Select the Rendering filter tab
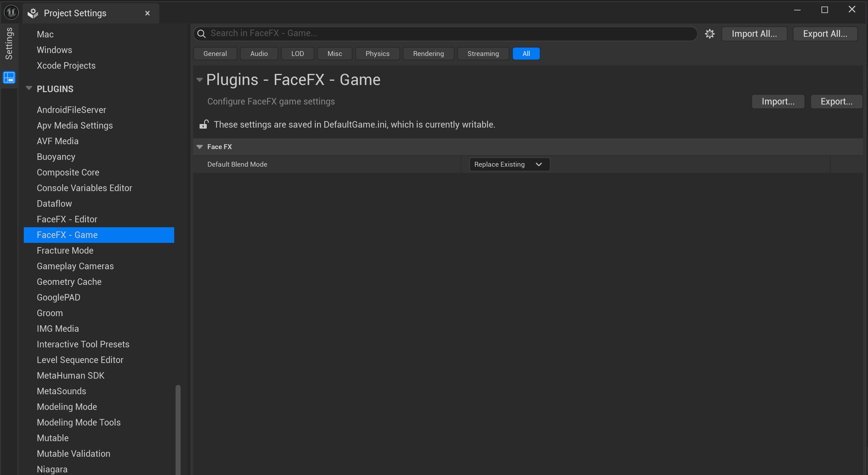Viewport: 868px width, 475px height. (428, 54)
